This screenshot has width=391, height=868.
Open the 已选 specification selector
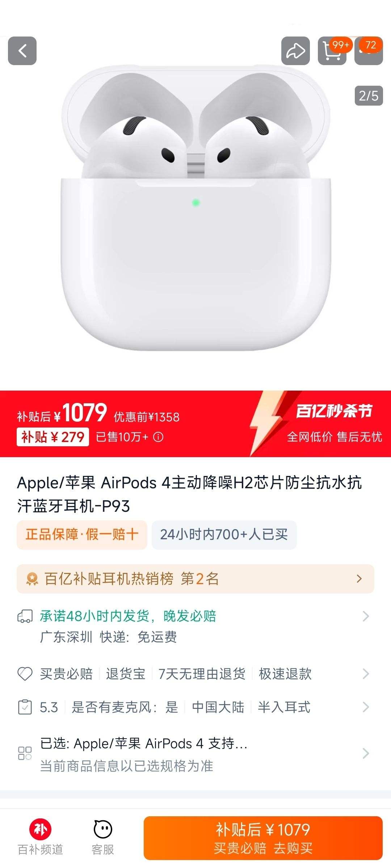(x=195, y=754)
